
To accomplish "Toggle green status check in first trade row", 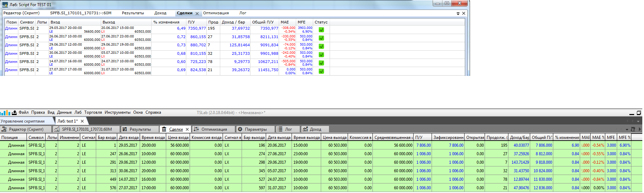I will (x=321, y=30).
